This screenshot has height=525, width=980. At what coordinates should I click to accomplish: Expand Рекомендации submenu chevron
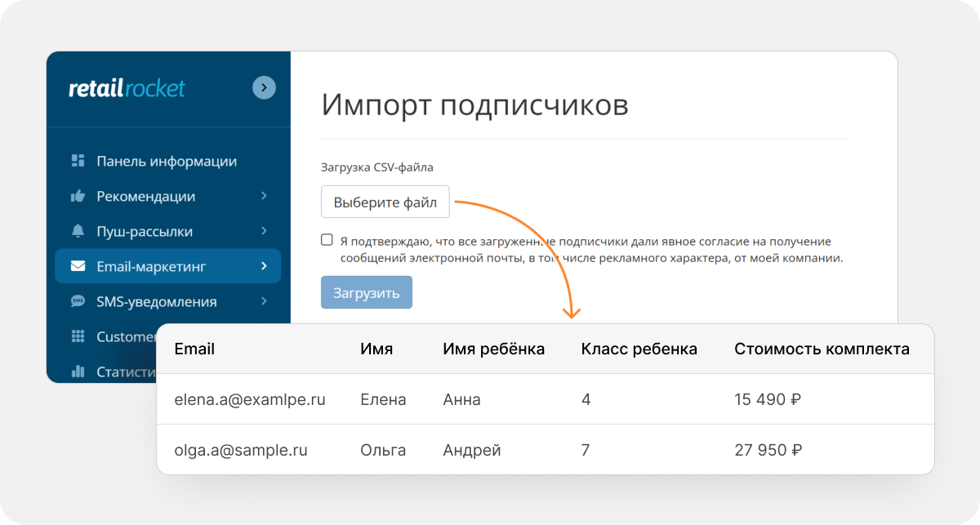coord(264,196)
